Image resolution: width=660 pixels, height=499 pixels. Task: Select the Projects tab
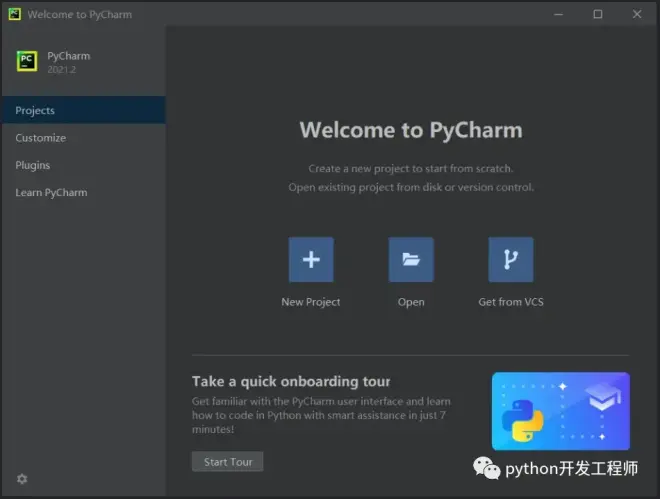click(x=84, y=110)
